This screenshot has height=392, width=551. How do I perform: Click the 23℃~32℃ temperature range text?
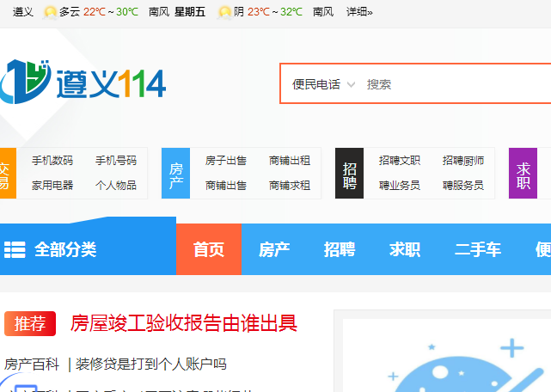click(275, 12)
